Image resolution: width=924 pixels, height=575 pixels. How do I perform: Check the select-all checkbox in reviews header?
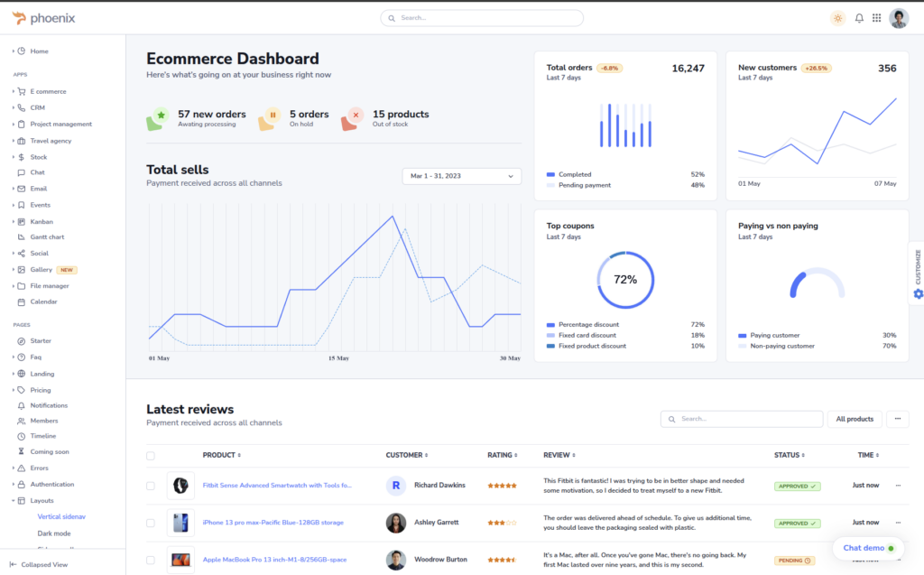click(x=151, y=456)
